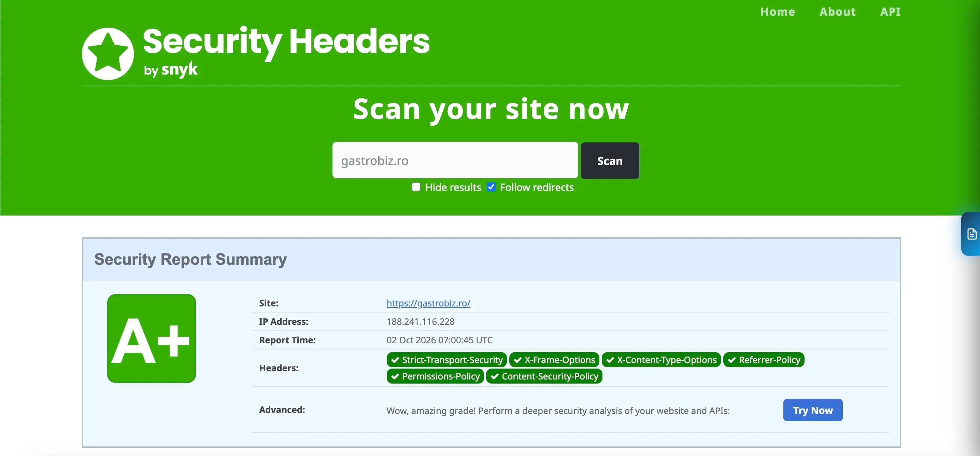
Task: Click the Referrer-Policy header badge
Action: [764, 360]
